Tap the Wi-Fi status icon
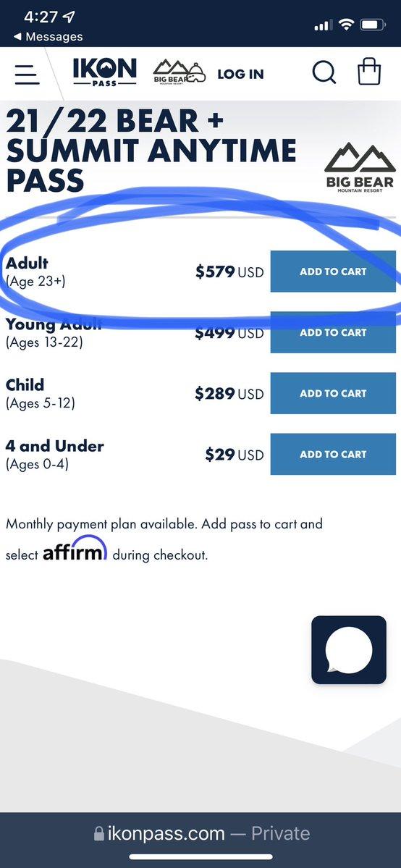 [347, 25]
